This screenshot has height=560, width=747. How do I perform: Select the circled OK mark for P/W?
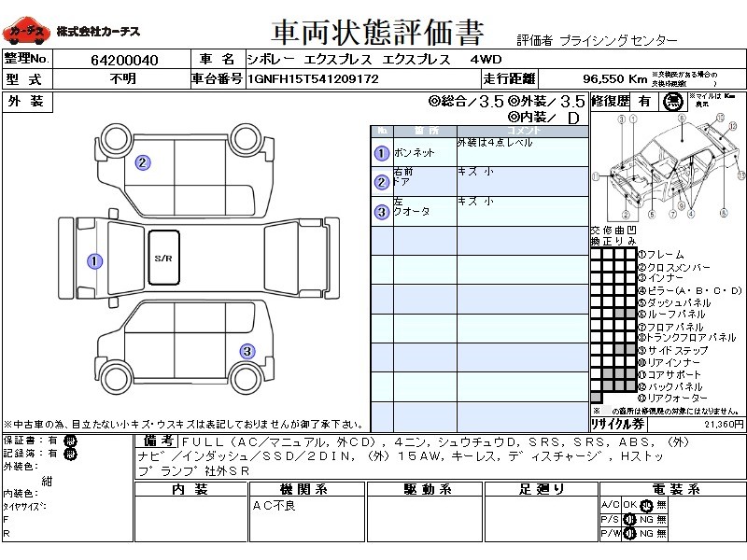tap(630, 533)
